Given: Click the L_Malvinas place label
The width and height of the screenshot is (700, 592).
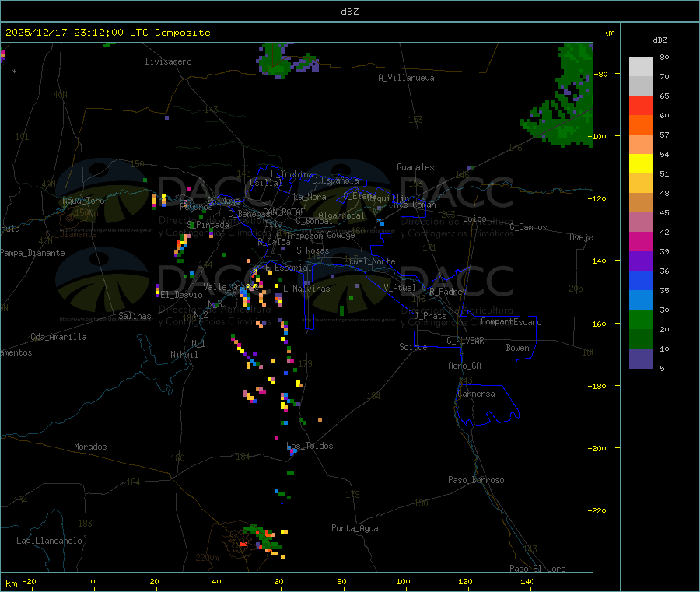Looking at the screenshot, I should pos(306,289).
